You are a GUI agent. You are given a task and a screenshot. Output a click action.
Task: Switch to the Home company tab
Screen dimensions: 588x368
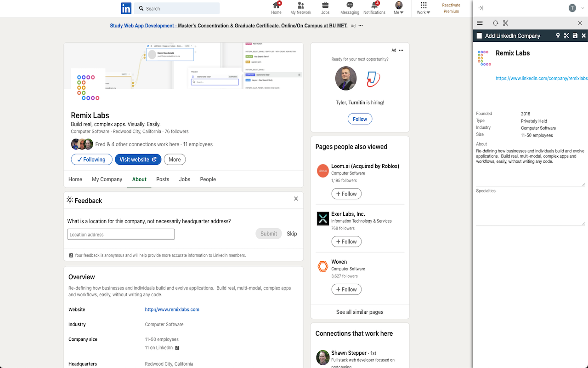click(x=75, y=179)
